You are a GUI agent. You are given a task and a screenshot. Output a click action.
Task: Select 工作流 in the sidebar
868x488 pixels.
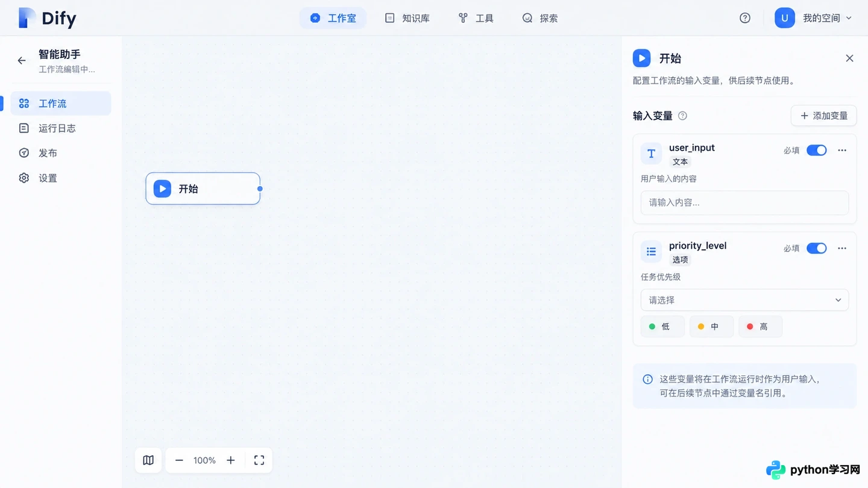tap(61, 104)
